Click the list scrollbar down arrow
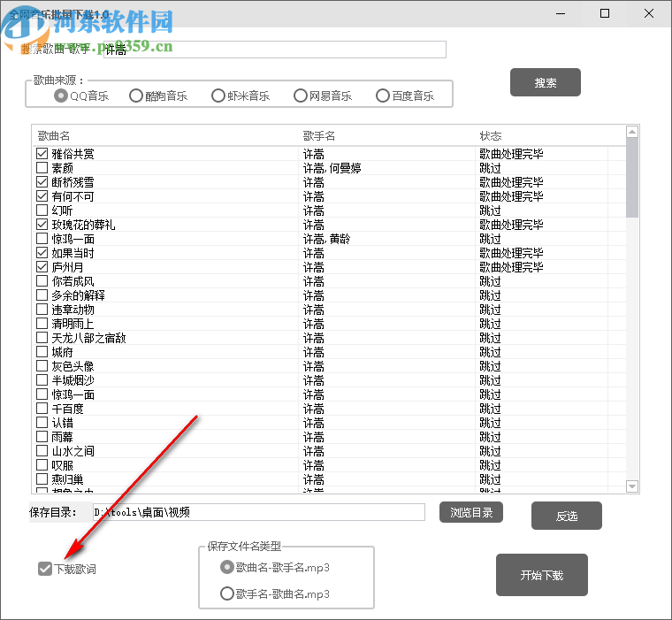 click(x=631, y=486)
